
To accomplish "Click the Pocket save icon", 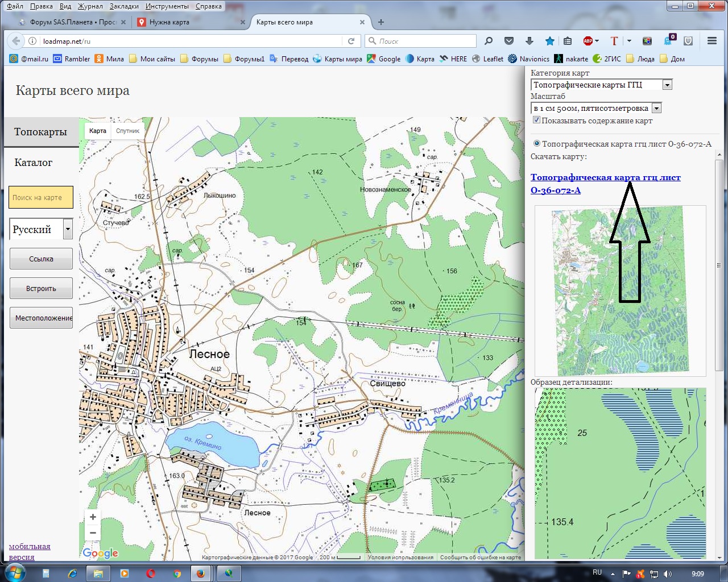I will pyautogui.click(x=509, y=41).
